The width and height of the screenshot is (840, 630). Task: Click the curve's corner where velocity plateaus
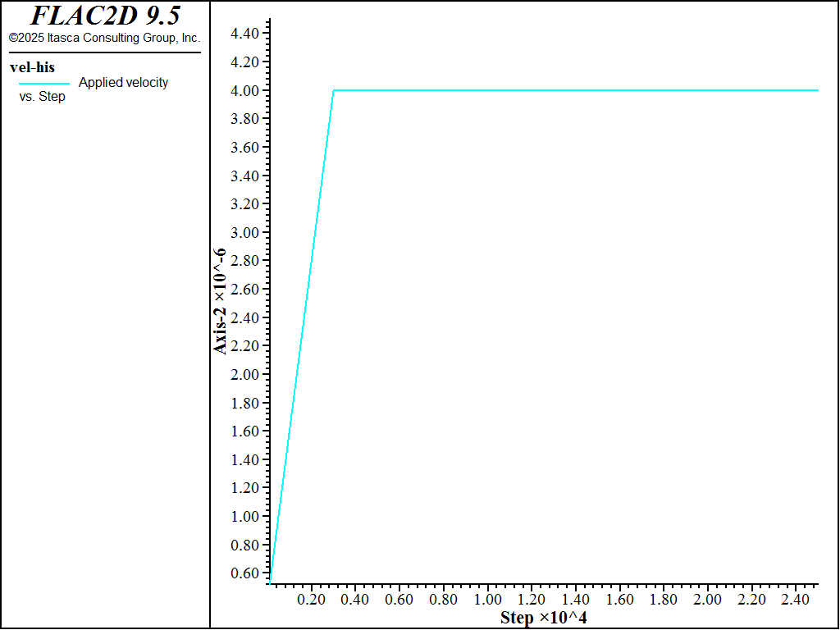(x=334, y=90)
